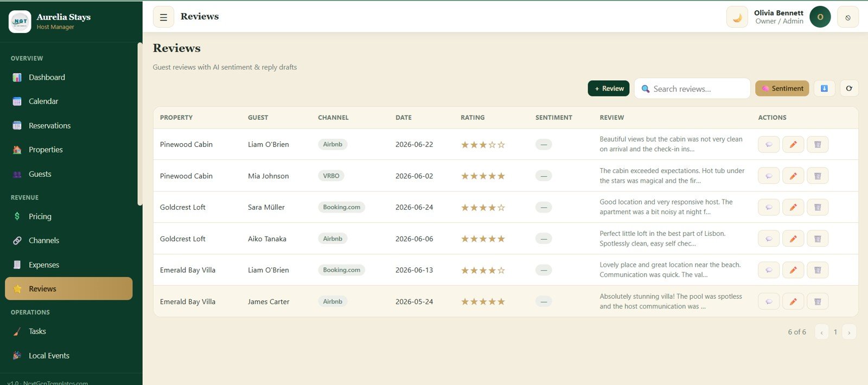The height and width of the screenshot is (385, 868).
Task: Navigate to Properties
Action: point(68,150)
